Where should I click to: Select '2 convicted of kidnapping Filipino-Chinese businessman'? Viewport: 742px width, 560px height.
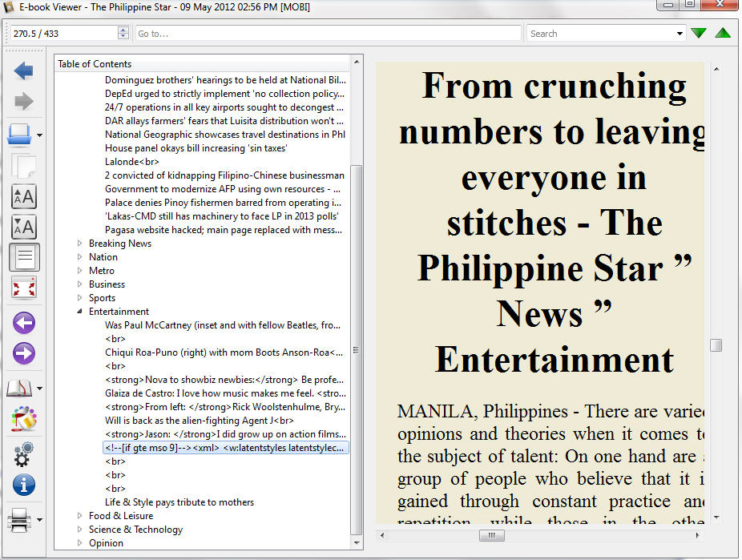click(x=225, y=175)
